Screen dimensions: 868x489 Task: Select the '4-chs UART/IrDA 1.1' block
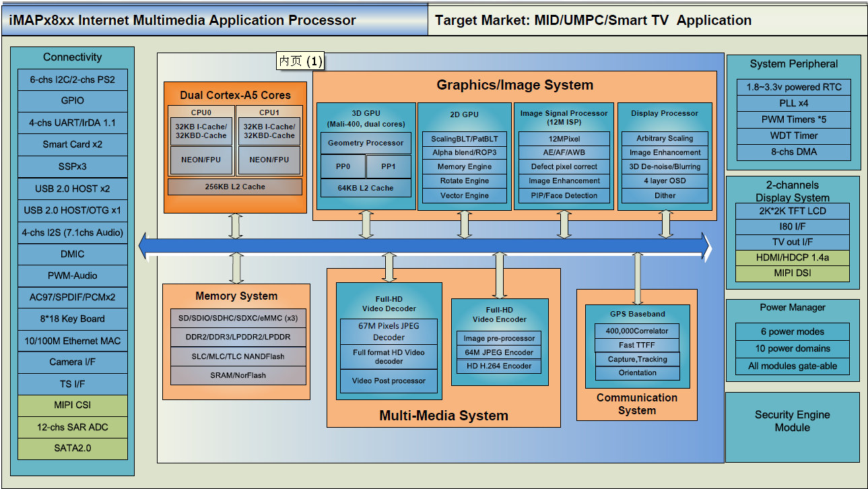pyautogui.click(x=72, y=123)
